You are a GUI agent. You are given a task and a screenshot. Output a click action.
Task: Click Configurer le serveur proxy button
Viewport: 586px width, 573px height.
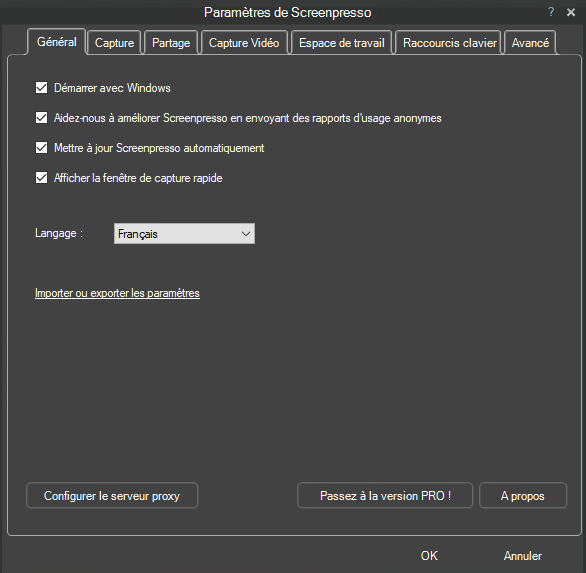pos(112,496)
